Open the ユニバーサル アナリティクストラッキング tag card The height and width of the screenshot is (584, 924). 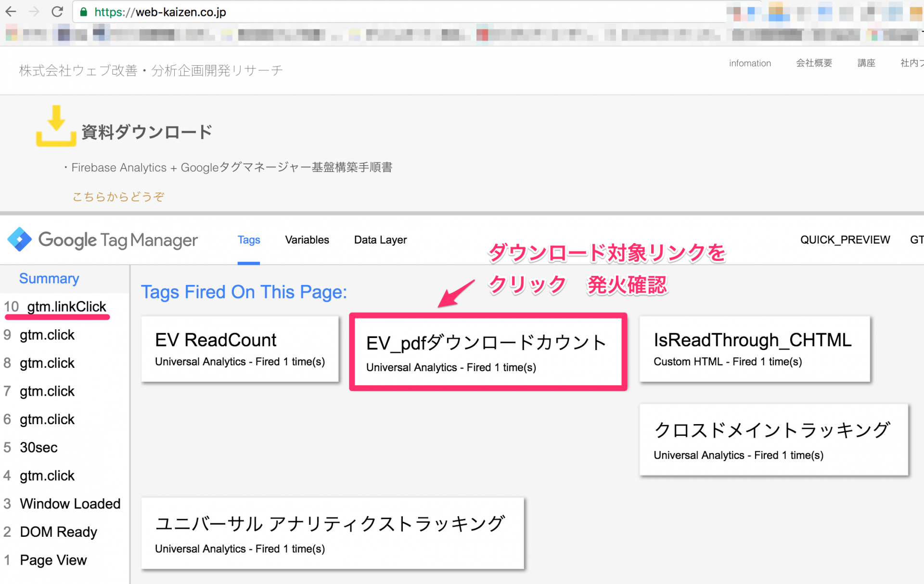333,533
